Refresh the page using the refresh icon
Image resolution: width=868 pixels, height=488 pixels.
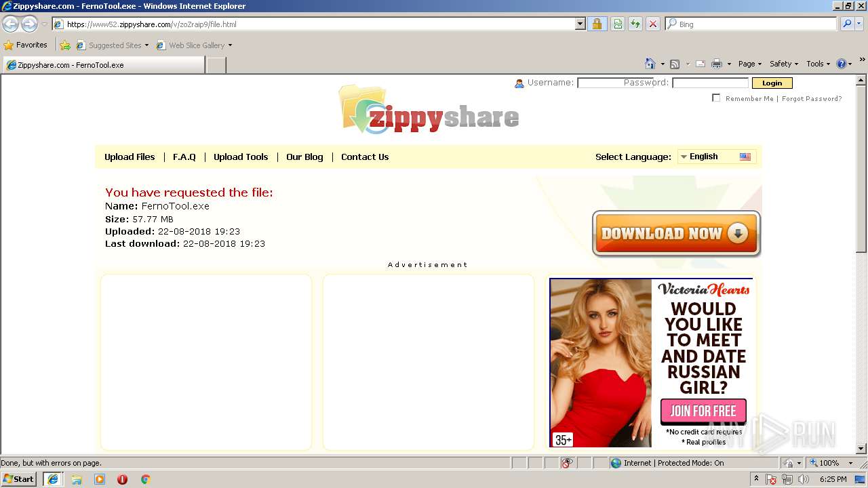(635, 24)
